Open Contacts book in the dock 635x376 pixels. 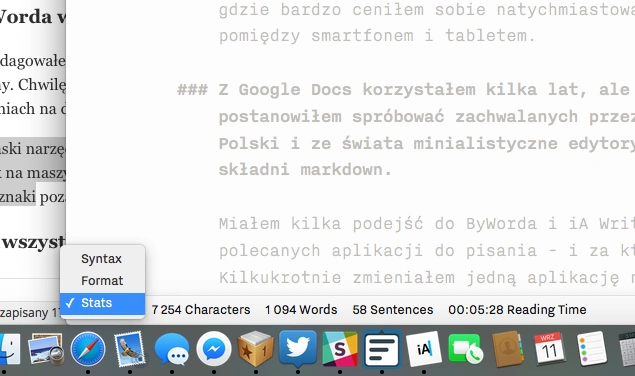tap(508, 349)
